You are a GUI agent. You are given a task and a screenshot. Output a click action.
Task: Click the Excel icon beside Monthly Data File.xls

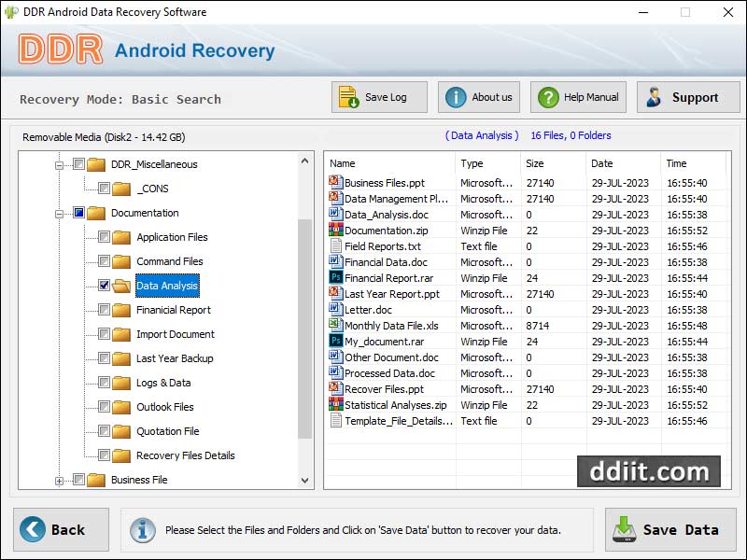click(x=336, y=326)
